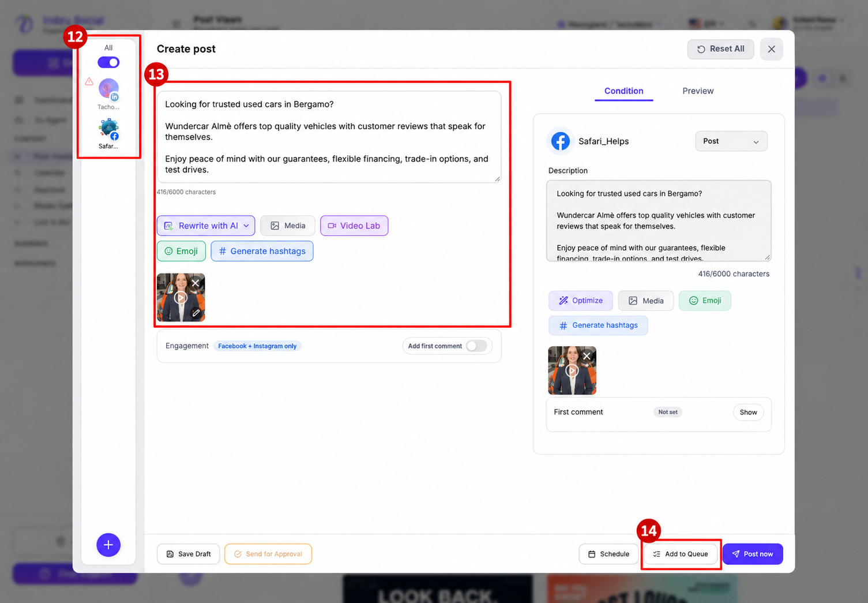
Task: Click the blue plus add account button
Action: (x=108, y=545)
